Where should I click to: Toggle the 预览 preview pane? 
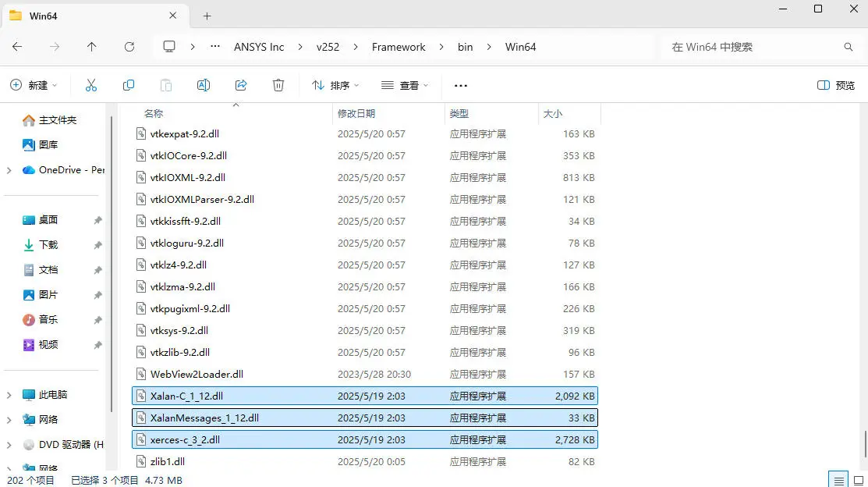836,85
